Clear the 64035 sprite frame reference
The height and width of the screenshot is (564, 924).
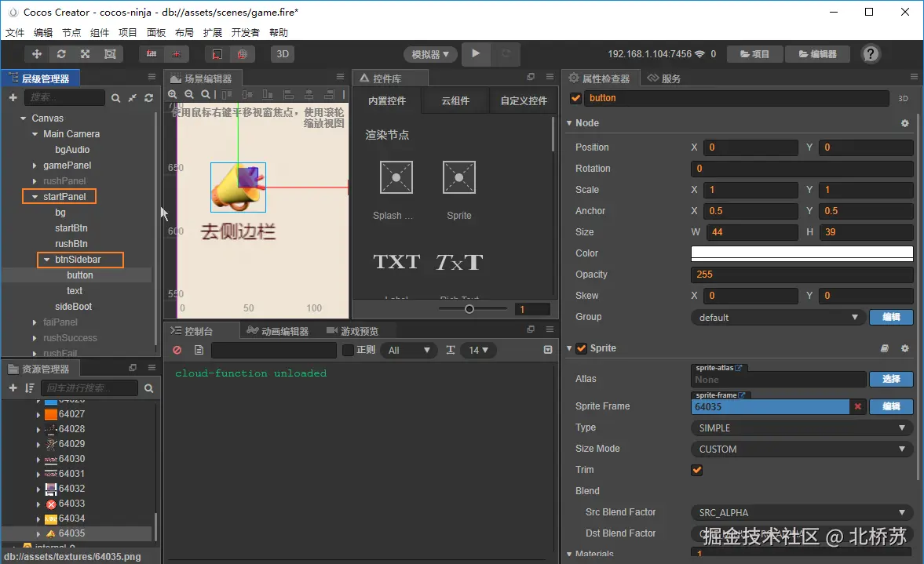(x=858, y=407)
